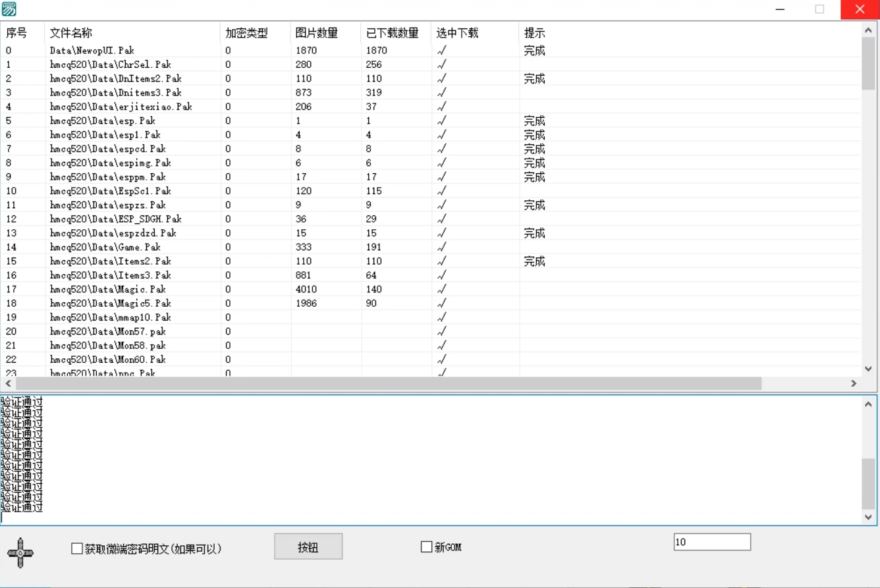The width and height of the screenshot is (880, 588).
Task: Click the log panel scrollbar thumb
Action: pyautogui.click(x=868, y=483)
